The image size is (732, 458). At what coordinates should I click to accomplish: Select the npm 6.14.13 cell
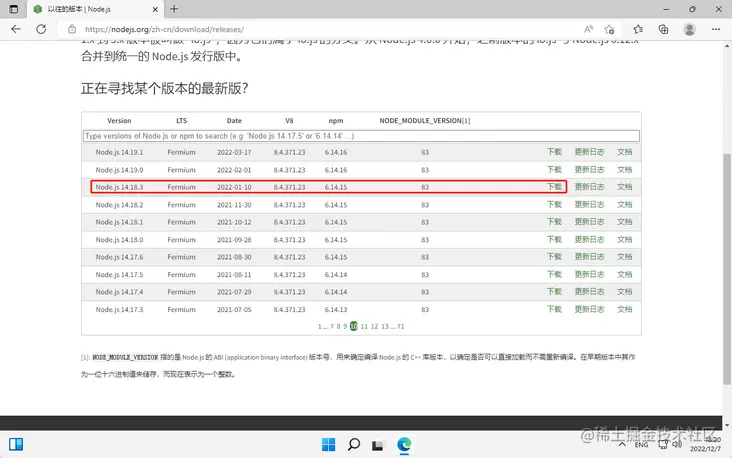[336, 310]
